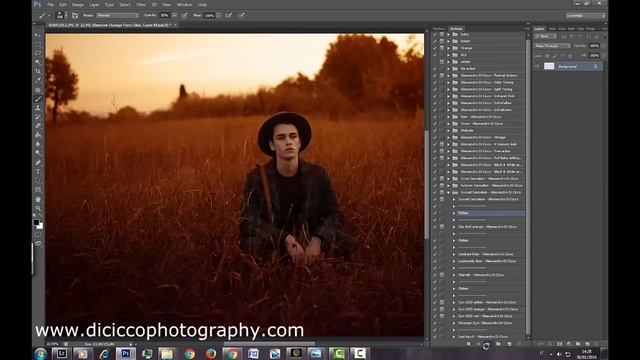Select the Dodge tool

[38, 153]
